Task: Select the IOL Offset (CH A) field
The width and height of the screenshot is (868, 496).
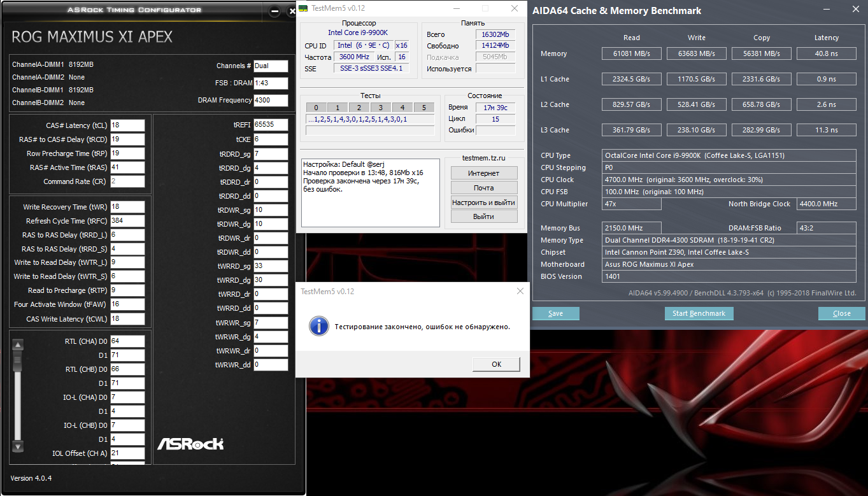Action: [127, 453]
